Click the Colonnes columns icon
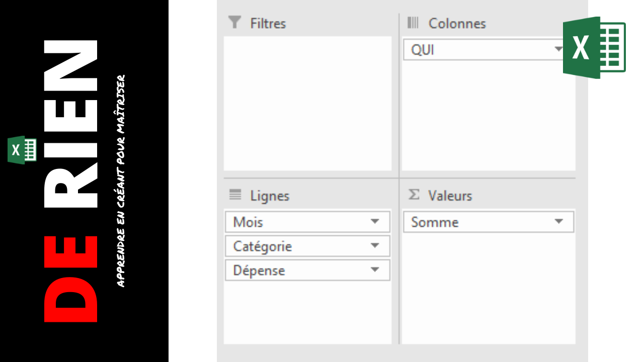The width and height of the screenshot is (644, 362). (413, 23)
